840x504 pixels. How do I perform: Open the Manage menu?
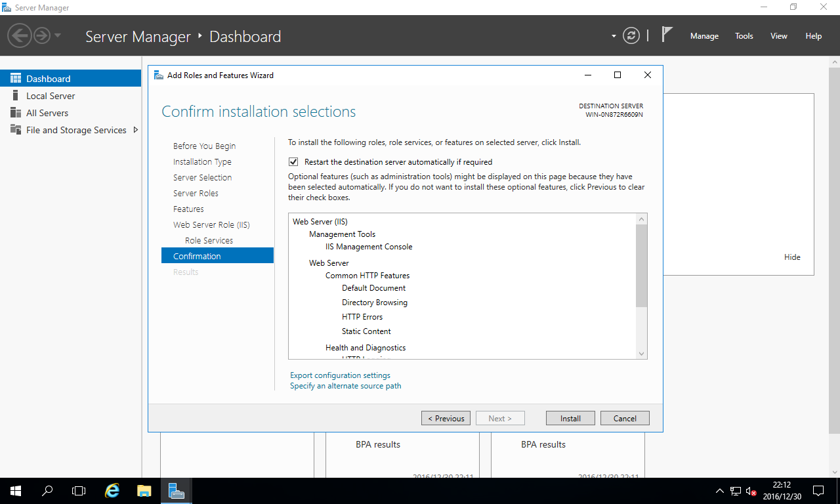(704, 36)
